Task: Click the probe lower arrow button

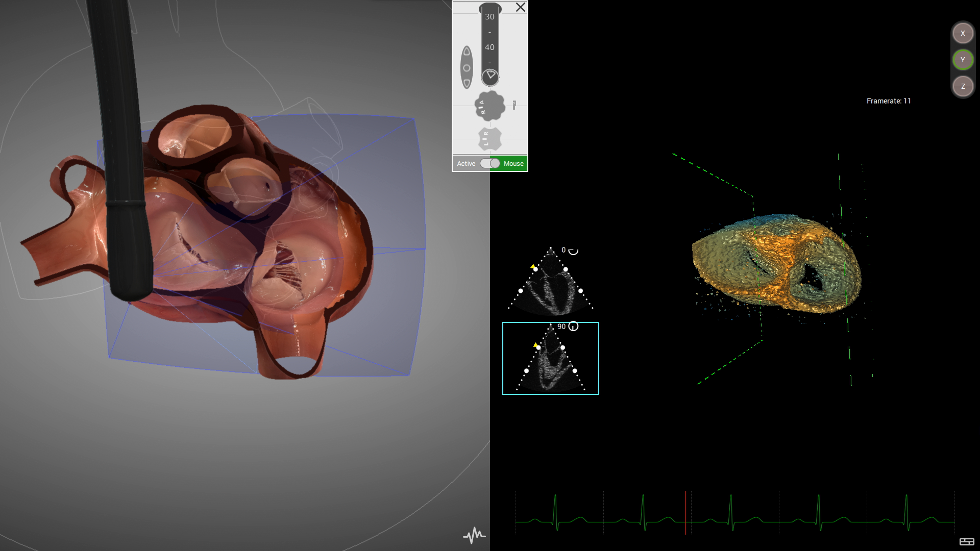Action: (x=467, y=83)
